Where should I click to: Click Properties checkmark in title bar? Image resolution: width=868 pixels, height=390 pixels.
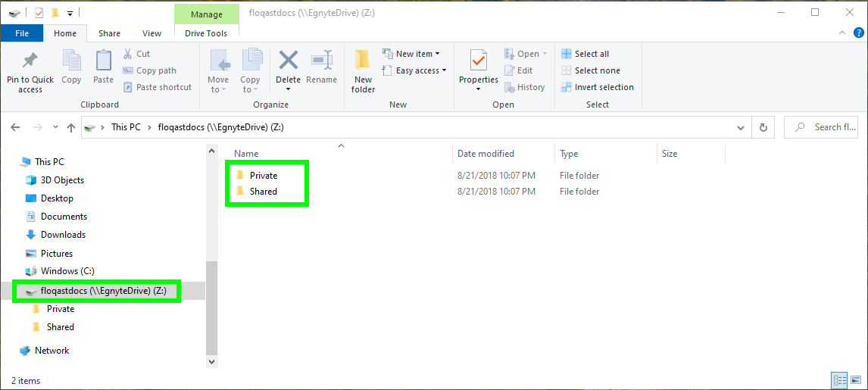click(x=39, y=12)
